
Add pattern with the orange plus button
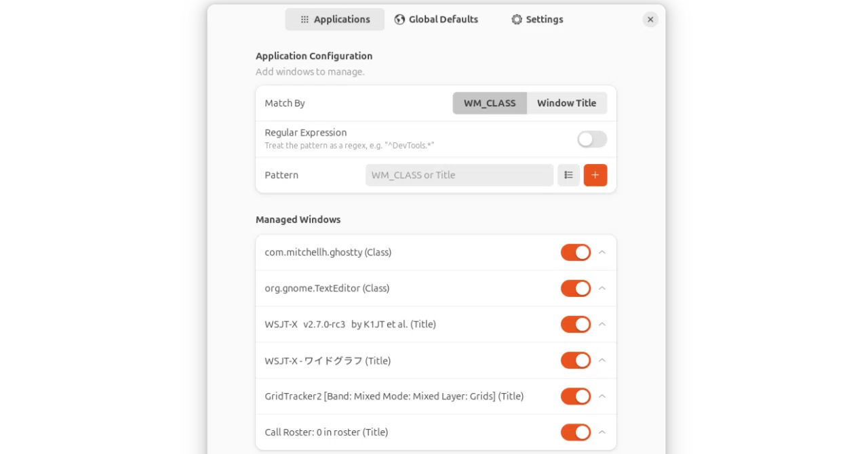click(595, 175)
